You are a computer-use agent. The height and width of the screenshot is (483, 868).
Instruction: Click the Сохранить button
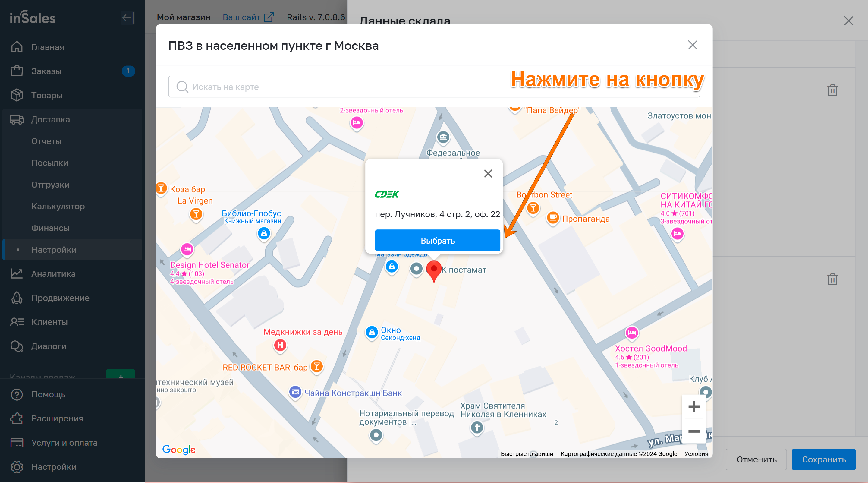(823, 459)
